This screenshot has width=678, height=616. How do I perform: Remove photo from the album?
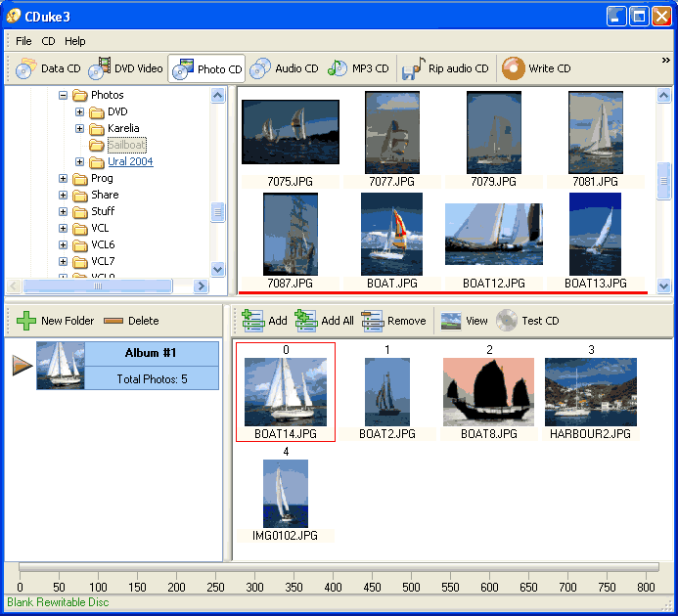point(393,321)
